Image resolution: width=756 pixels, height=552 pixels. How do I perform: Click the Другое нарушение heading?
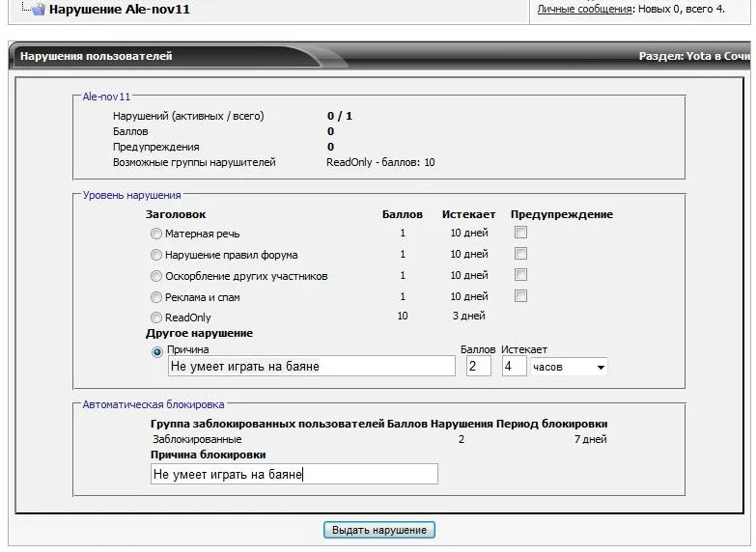click(x=199, y=333)
